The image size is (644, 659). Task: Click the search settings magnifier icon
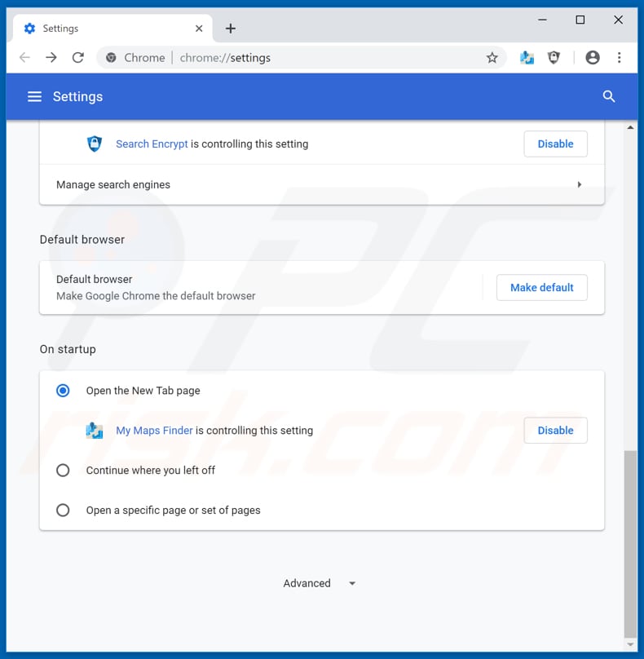(609, 97)
